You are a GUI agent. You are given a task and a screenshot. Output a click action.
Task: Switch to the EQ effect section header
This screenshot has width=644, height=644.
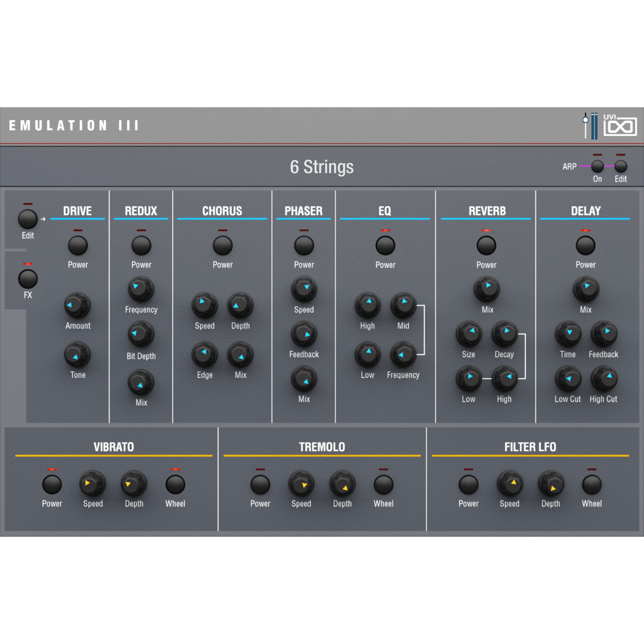click(x=385, y=211)
